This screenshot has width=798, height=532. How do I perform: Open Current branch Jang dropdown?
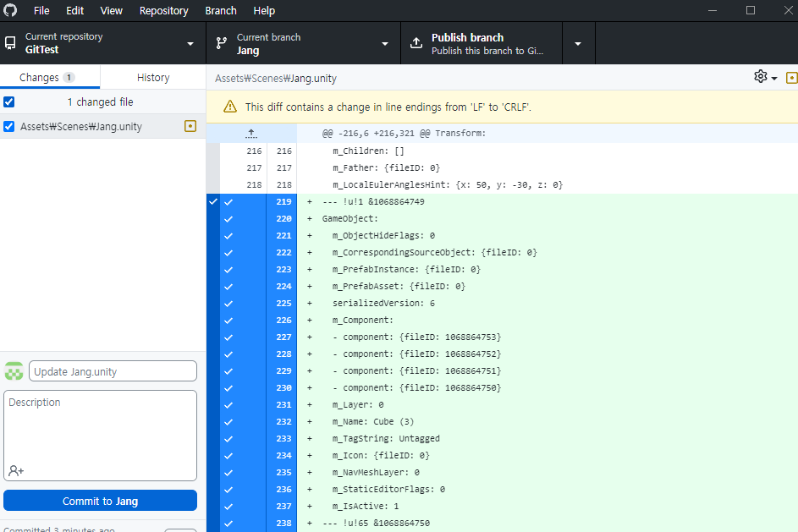(303, 43)
